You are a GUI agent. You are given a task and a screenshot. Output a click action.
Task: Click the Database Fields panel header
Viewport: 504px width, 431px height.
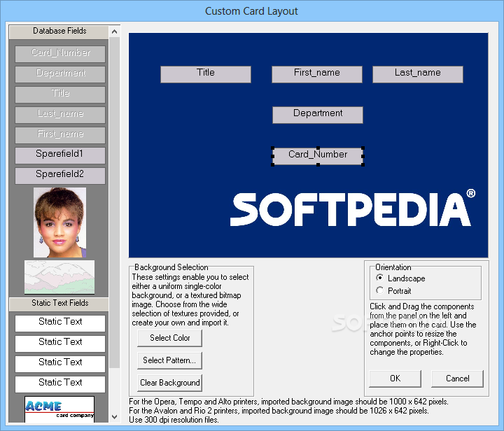[x=59, y=31]
